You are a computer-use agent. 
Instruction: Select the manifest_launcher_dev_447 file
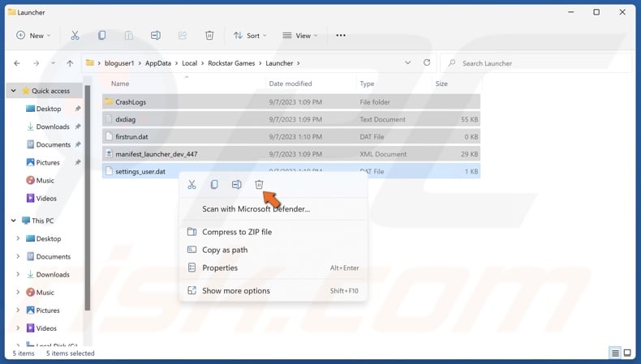click(291, 154)
